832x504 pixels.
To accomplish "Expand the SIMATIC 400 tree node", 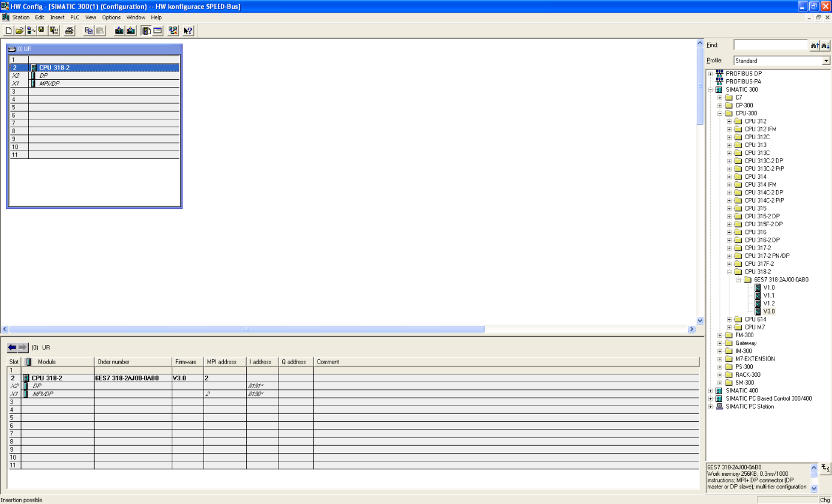I will coord(711,391).
